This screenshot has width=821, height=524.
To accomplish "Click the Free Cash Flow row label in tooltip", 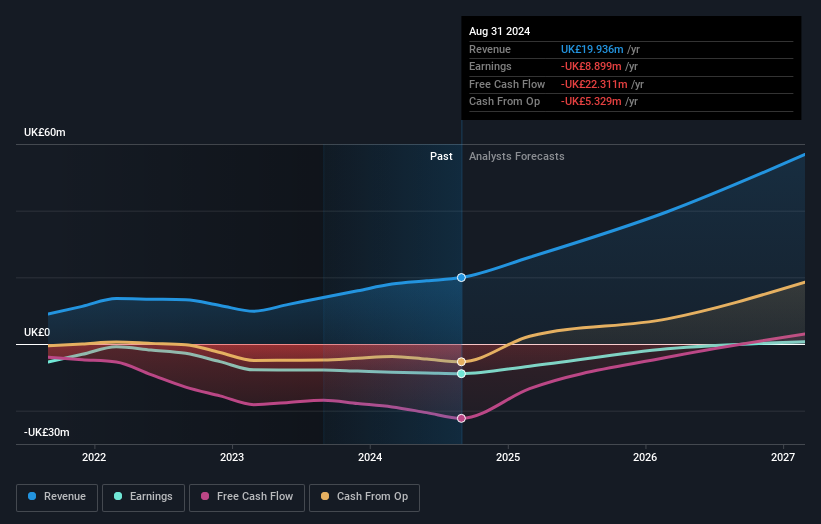I will click(507, 84).
